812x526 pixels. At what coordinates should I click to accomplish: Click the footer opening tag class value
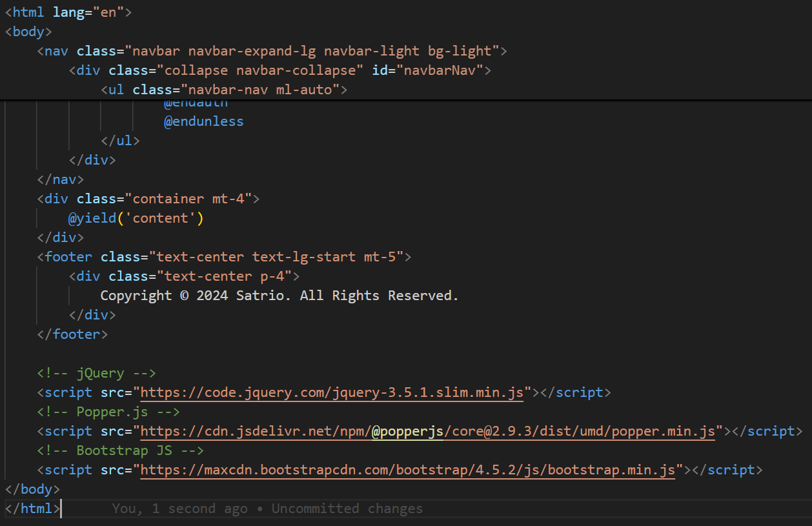pyautogui.click(x=279, y=257)
